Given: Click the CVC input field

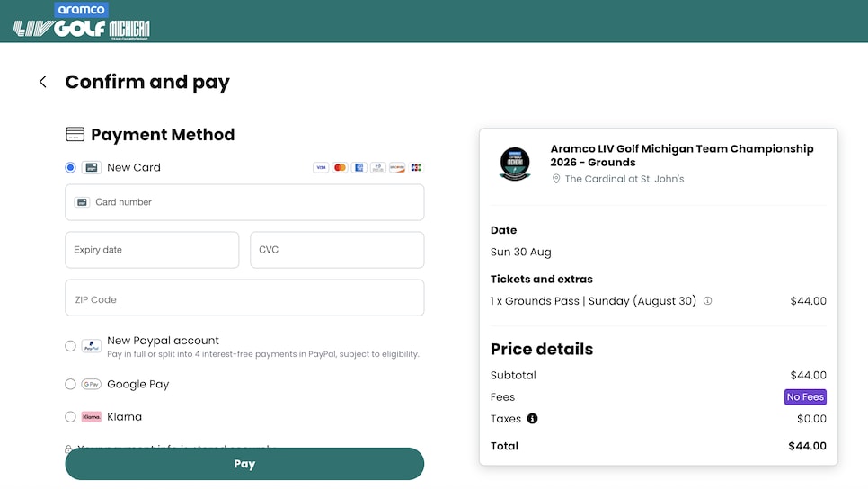Looking at the screenshot, I should click(x=337, y=250).
